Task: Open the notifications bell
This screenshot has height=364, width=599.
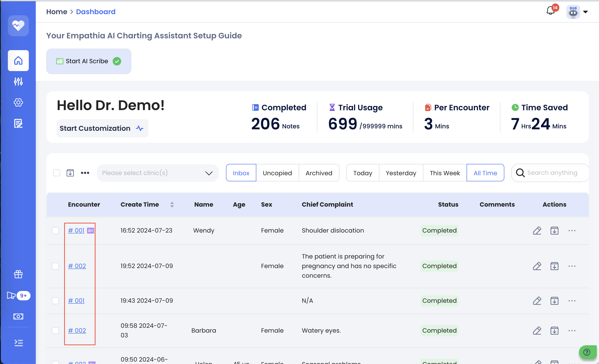Action: (550, 11)
